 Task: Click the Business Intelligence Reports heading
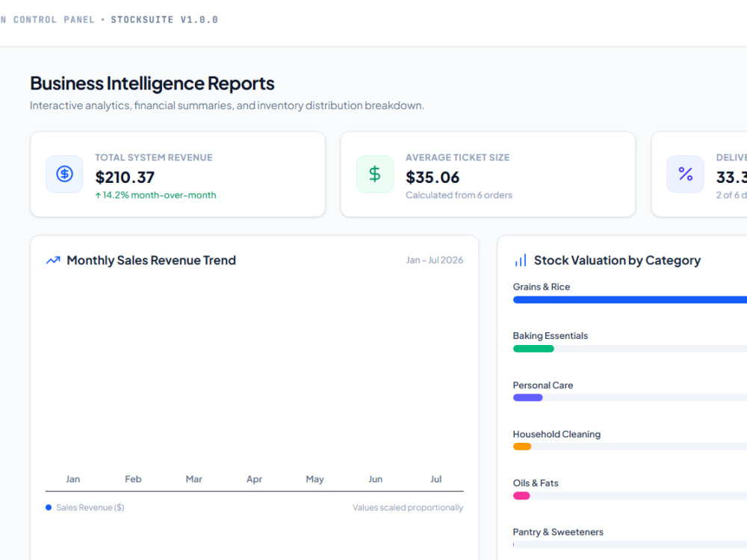[152, 84]
